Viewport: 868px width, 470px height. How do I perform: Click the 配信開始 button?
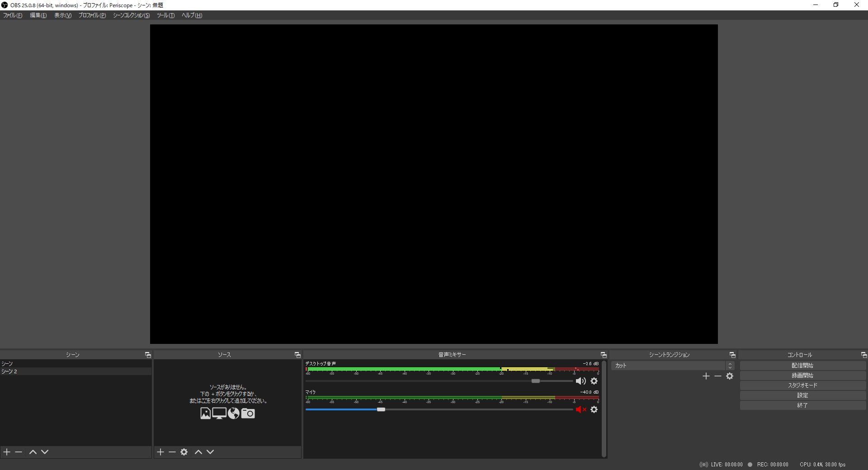pos(803,366)
